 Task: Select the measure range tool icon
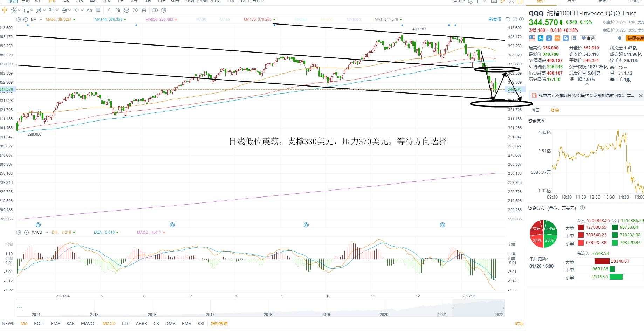64,10
